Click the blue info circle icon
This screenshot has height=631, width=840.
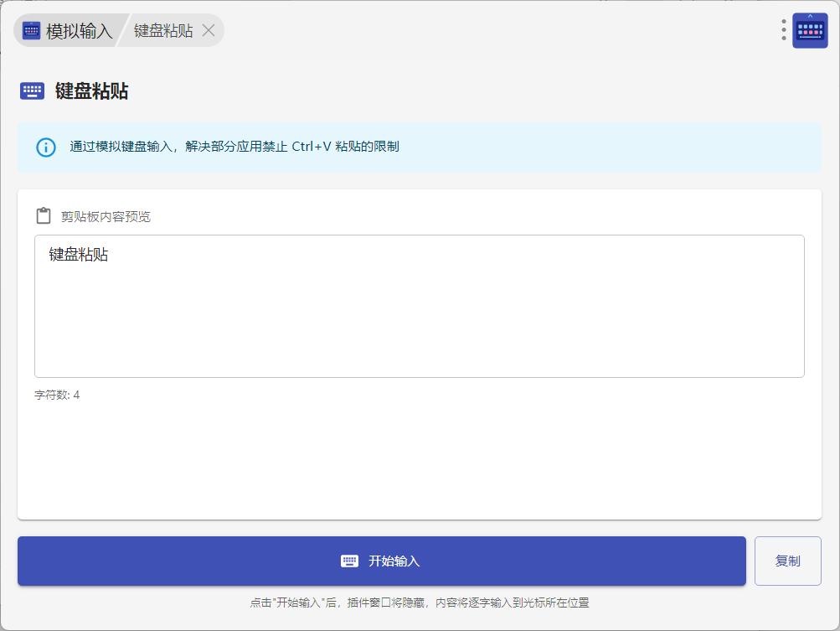(45, 147)
